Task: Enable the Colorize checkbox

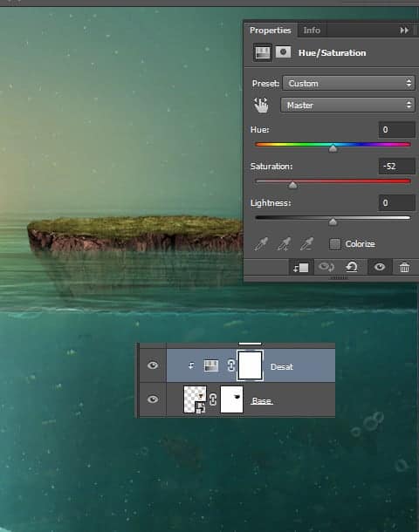Action: tap(334, 244)
